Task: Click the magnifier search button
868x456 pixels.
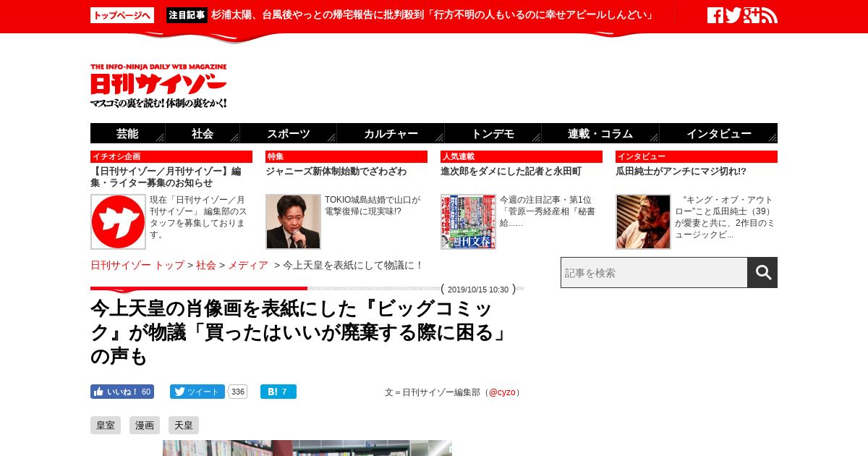Action: pyautogui.click(x=762, y=272)
